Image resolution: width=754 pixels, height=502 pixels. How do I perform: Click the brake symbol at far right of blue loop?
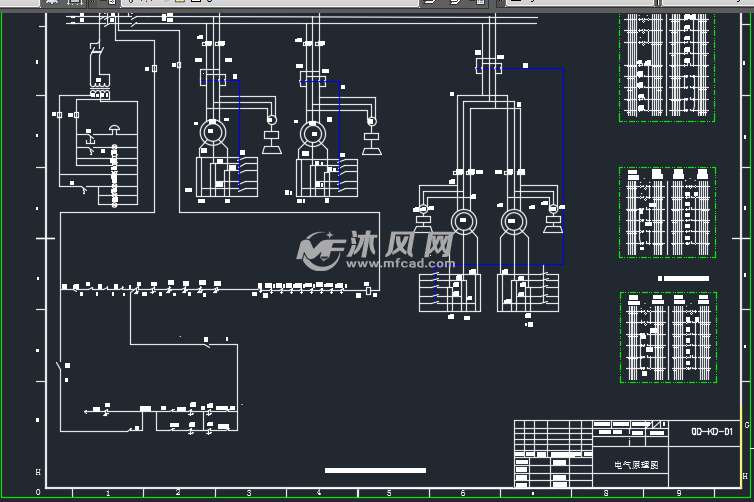click(553, 219)
